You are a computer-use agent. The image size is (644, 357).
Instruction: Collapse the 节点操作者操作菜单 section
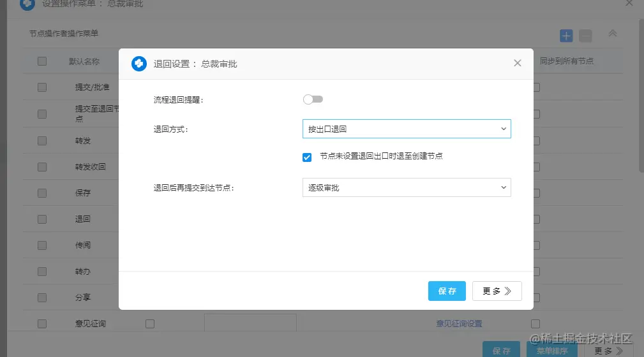(x=612, y=34)
